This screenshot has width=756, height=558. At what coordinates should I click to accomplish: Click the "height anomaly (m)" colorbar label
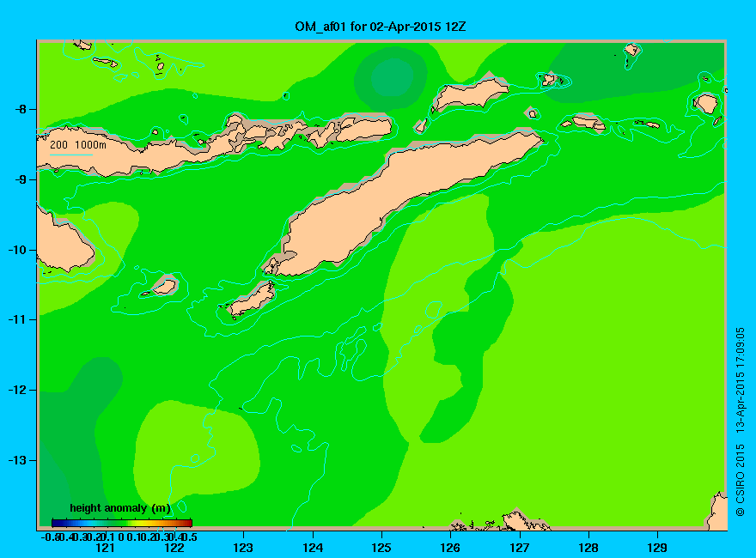coord(120,508)
